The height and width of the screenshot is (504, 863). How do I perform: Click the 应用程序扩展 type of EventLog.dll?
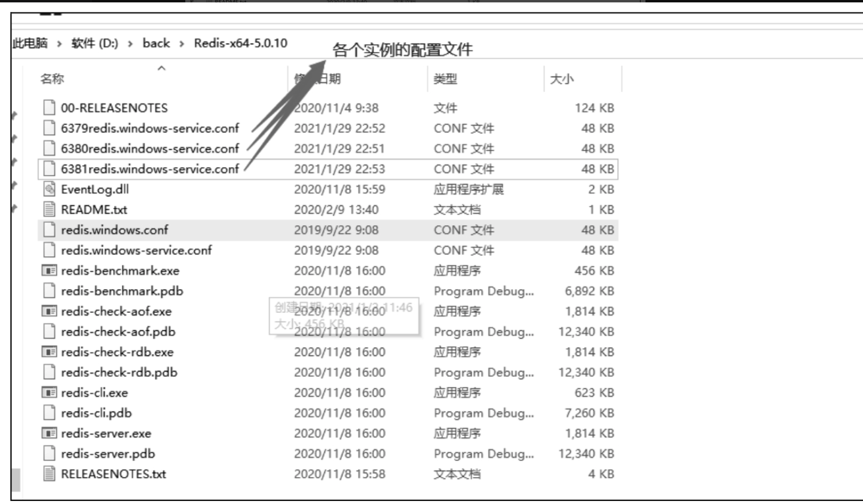click(x=469, y=189)
